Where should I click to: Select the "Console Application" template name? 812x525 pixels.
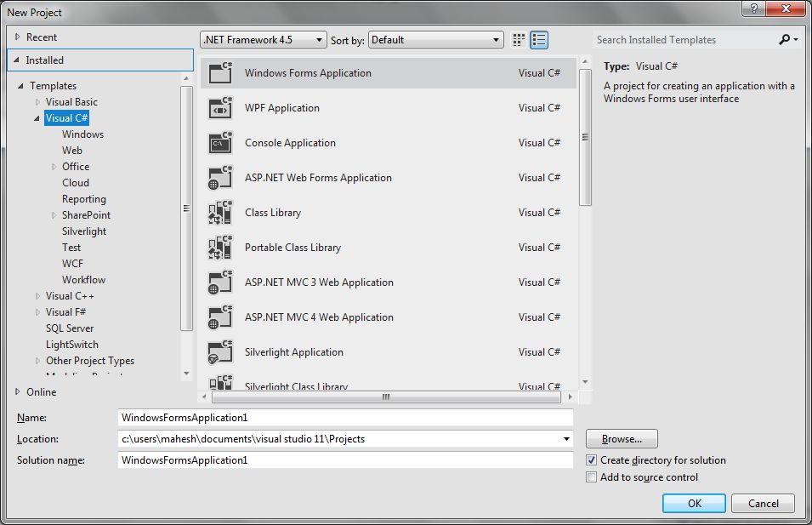290,142
